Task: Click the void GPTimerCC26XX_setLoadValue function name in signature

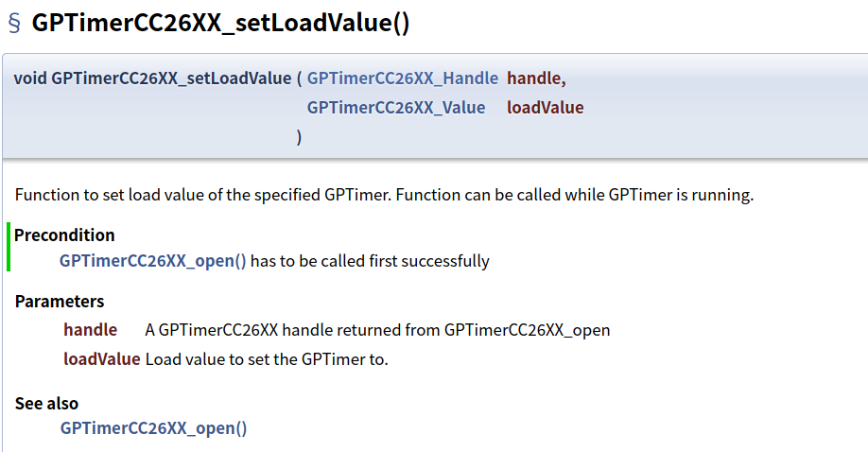Action: click(151, 78)
